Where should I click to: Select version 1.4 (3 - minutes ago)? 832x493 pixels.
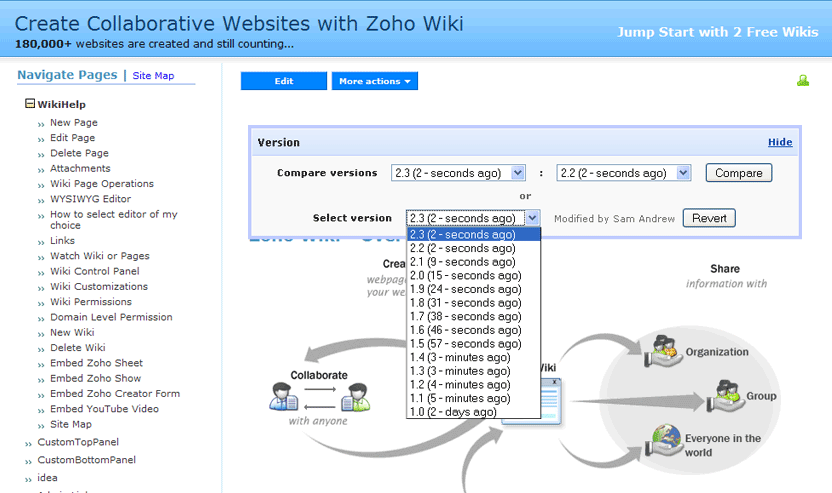[473, 358]
